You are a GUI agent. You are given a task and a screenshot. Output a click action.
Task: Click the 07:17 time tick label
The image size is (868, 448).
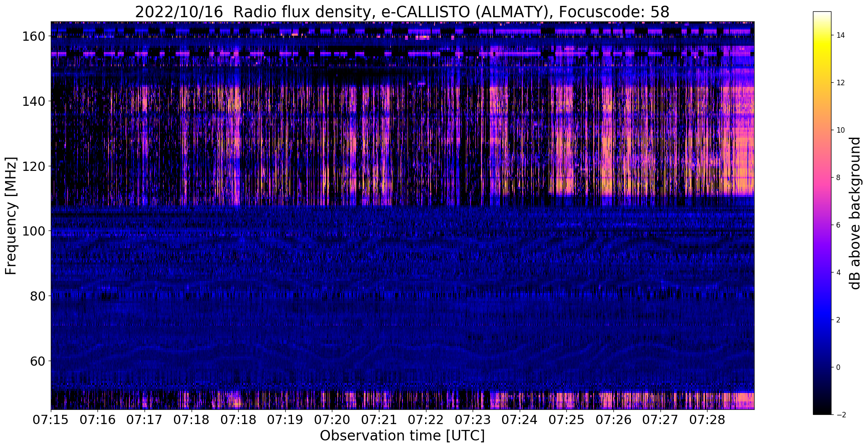tap(145, 420)
